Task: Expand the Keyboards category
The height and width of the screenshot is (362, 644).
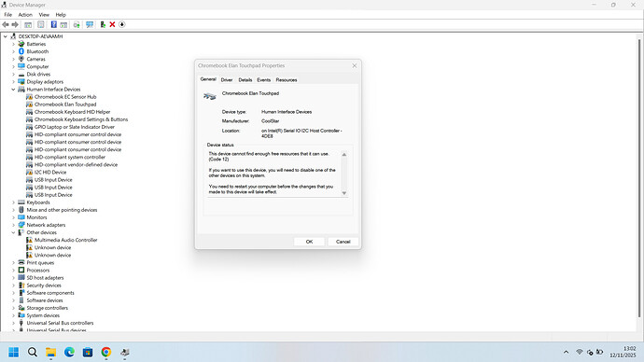Action: pyautogui.click(x=13, y=202)
